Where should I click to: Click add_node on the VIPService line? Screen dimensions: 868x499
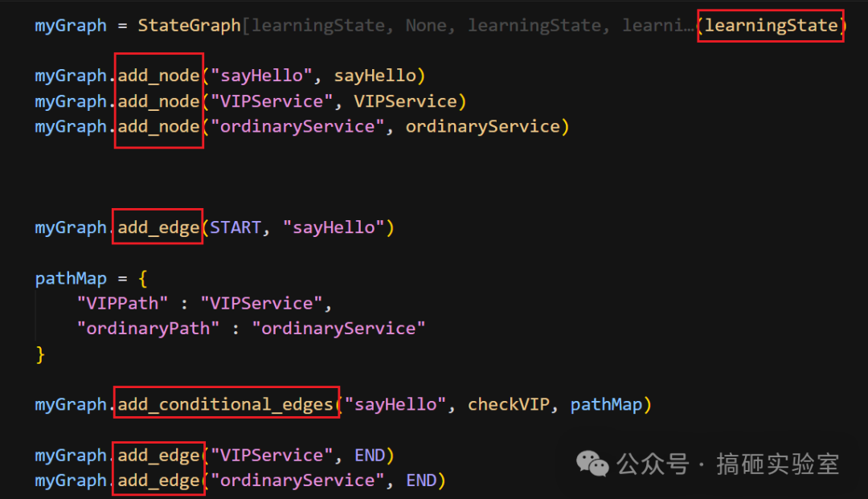click(158, 101)
